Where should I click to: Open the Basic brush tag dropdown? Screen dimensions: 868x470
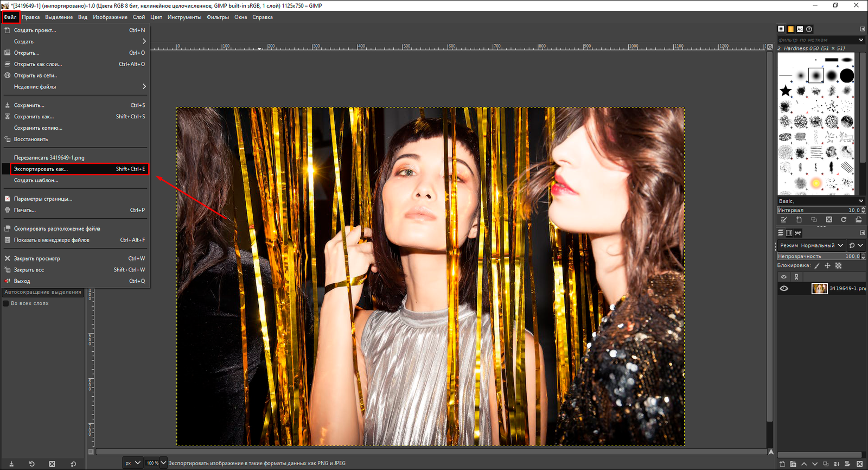821,201
